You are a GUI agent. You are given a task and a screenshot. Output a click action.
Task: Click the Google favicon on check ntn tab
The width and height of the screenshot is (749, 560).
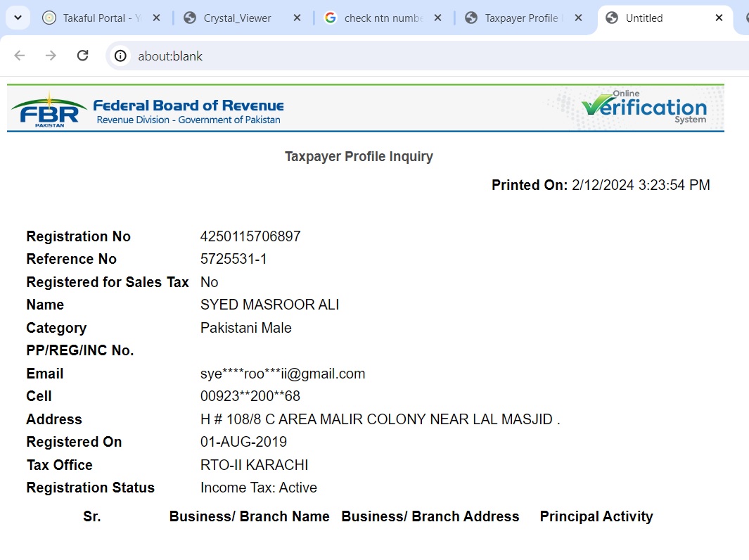330,18
